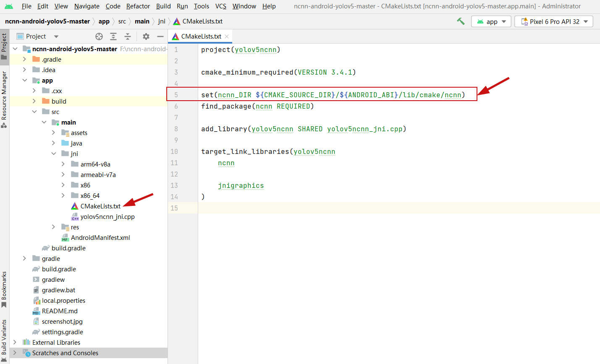Open the Edit menu
Viewport: 600px width, 364px height.
click(x=42, y=6)
